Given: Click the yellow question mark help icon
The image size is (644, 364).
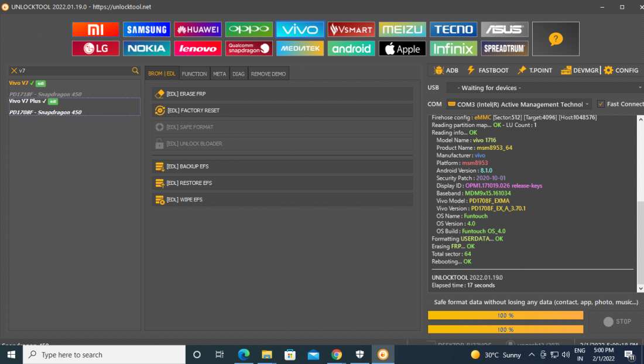Looking at the screenshot, I should coord(556,39).
